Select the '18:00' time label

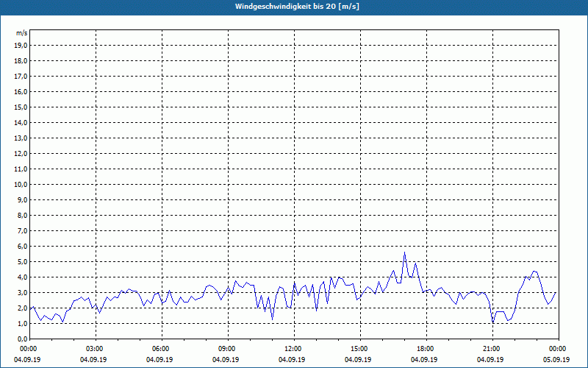click(x=426, y=349)
